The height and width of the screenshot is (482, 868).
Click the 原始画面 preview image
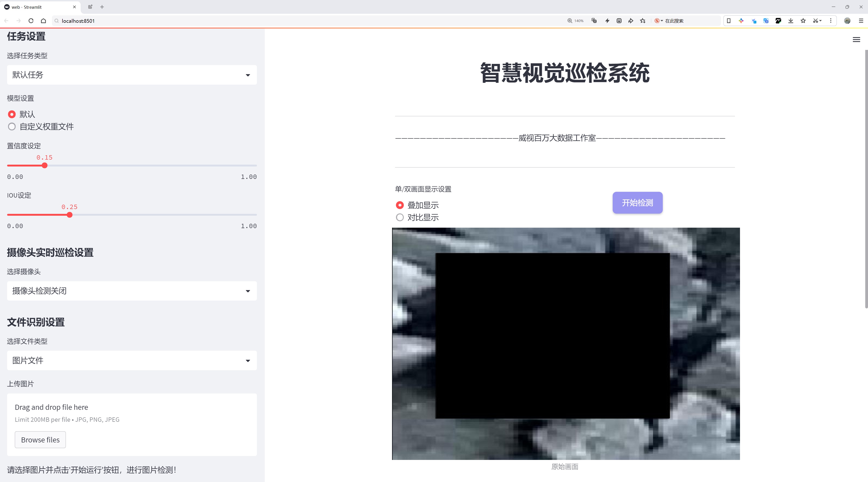tap(566, 344)
